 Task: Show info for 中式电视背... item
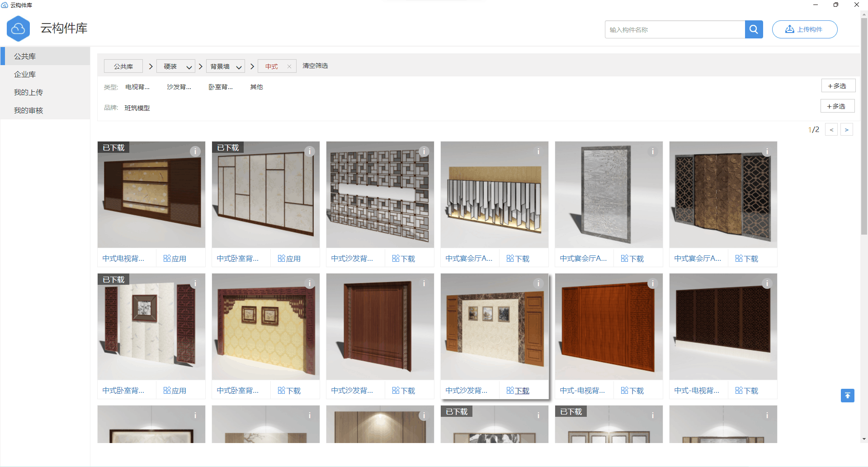point(195,151)
